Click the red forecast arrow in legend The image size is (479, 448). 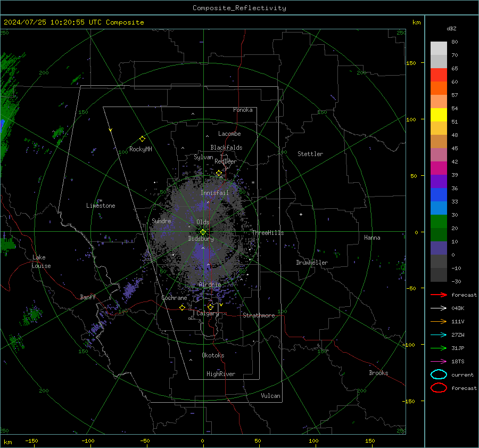coord(439,295)
